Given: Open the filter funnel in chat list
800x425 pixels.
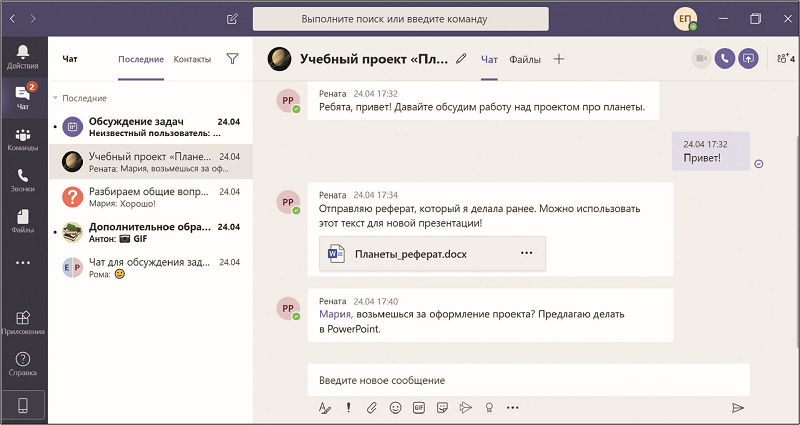Looking at the screenshot, I should (232, 59).
